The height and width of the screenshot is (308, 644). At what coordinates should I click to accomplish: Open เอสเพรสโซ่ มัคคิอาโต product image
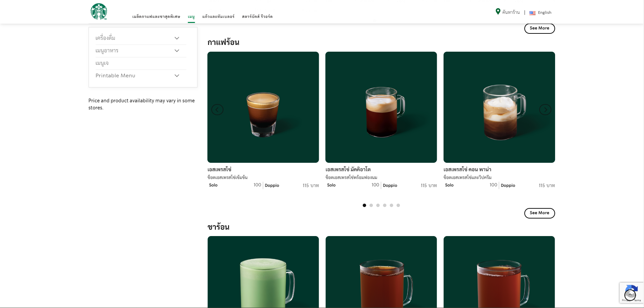click(381, 107)
